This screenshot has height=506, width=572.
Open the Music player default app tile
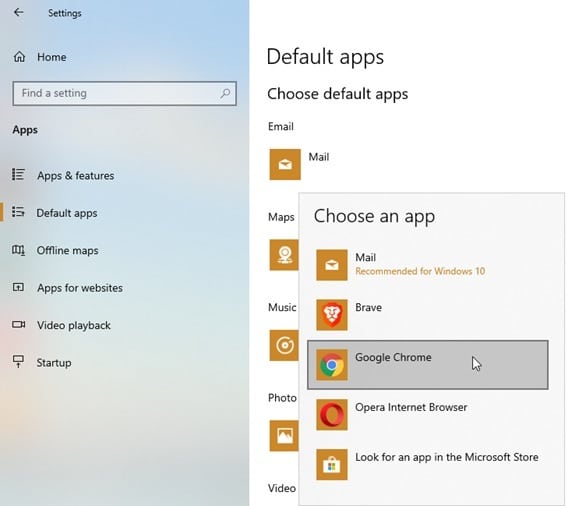tap(284, 345)
